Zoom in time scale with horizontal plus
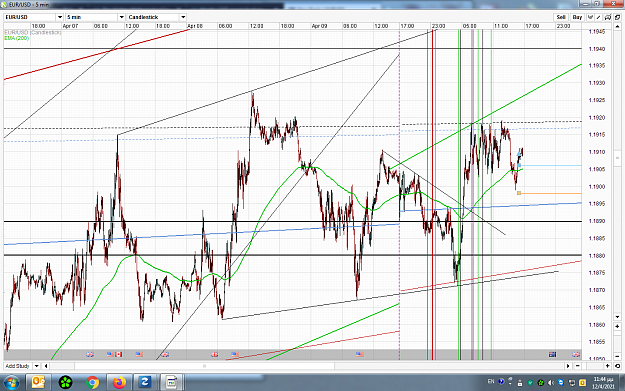 pos(607,366)
